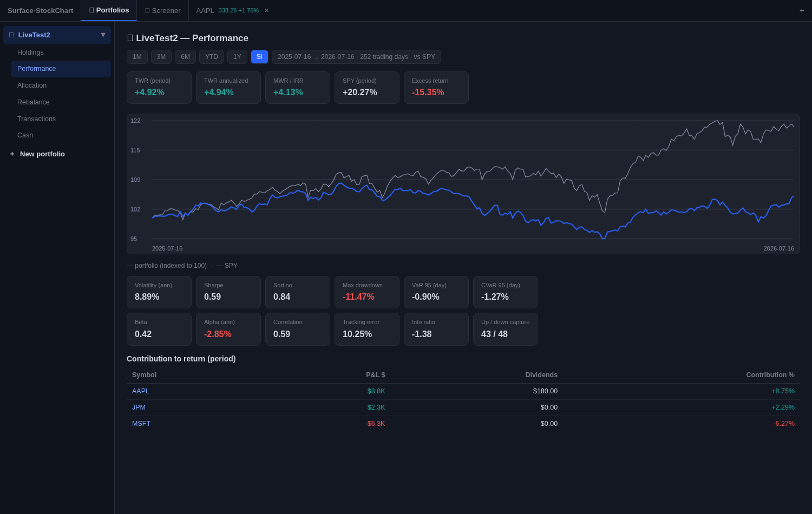Click the Alpha (ann) metric card
Screen dimensions: 812x514
click(228, 329)
